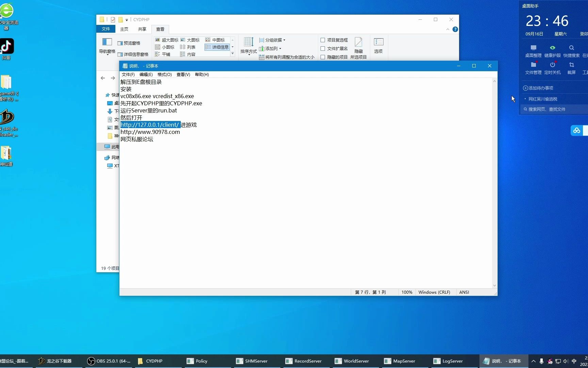588x368 pixels.
Task: Toggle Chinese input method in tray
Action: click(x=574, y=361)
